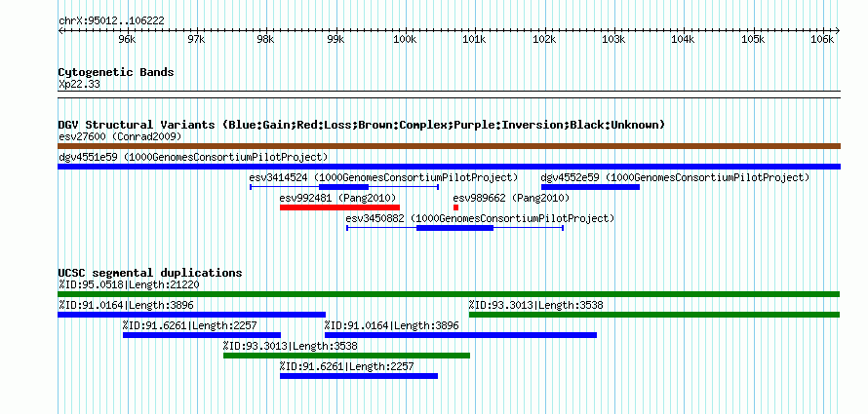Click the 98k ruler tick label
The width and height of the screenshot is (868, 414).
click(x=265, y=40)
